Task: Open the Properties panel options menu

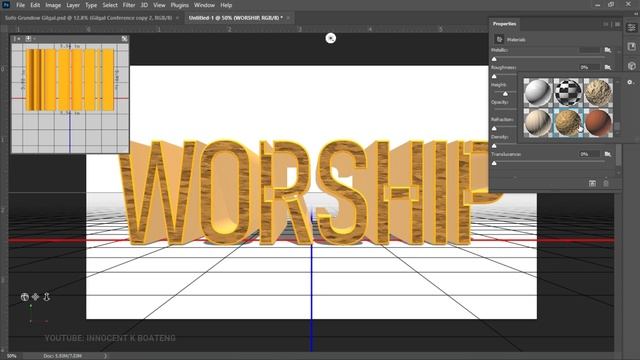Action: coord(618,24)
